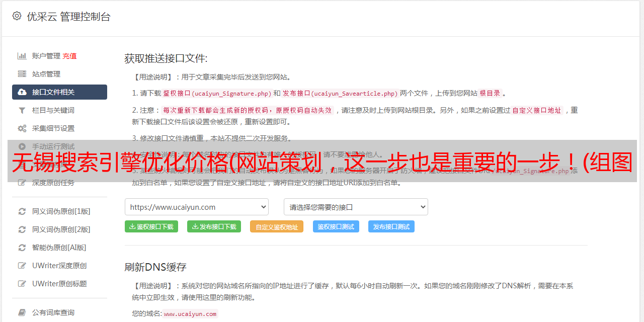Click the 发布接口(ucaiyun_Savearticle.php) code text
Screen dimensions: 644x322
pyautogui.click(x=340, y=93)
